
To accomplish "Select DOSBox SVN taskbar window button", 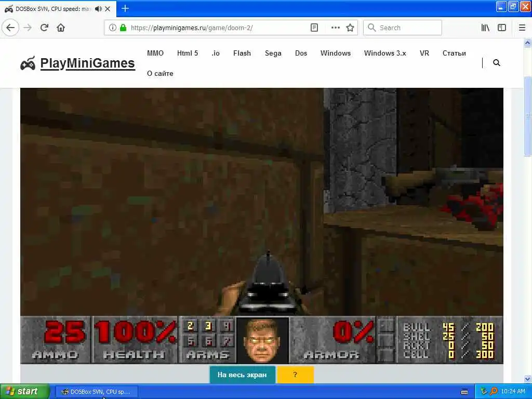I will pyautogui.click(x=96, y=392).
